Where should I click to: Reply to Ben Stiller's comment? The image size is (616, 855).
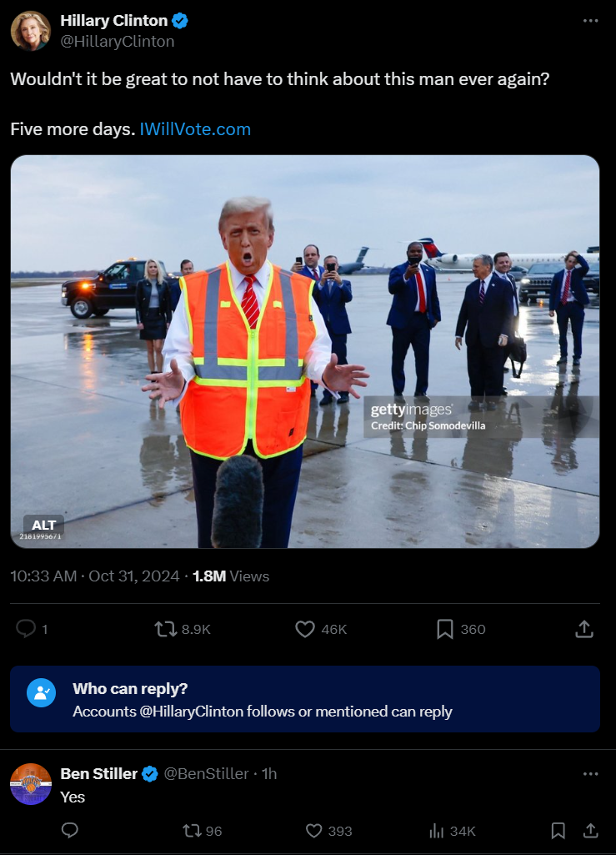pyautogui.click(x=70, y=831)
